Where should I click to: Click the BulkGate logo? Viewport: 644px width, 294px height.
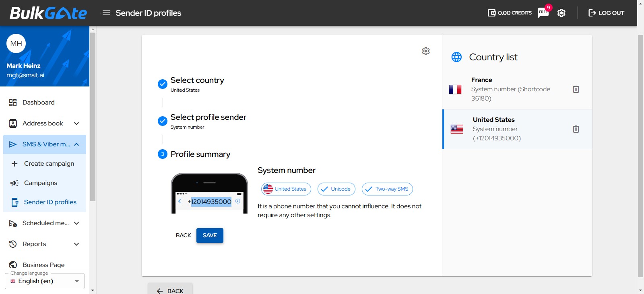pyautogui.click(x=48, y=13)
